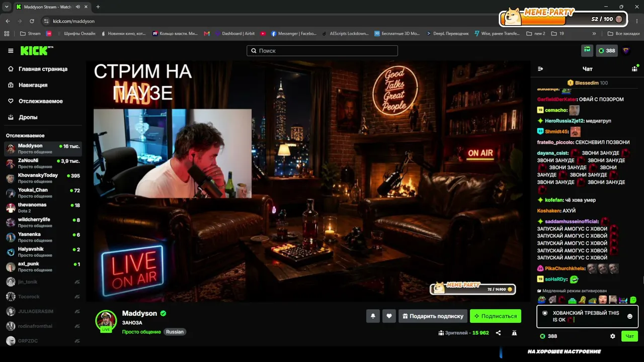Viewport: 644px width, 362px height.
Task: Go back in browser history
Action: click(x=8, y=21)
